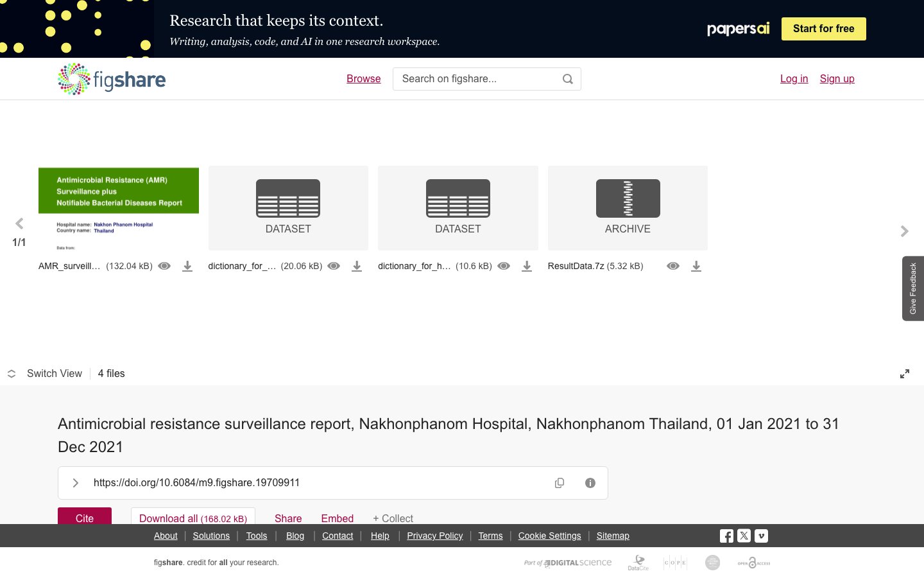Click the Cite button
This screenshot has height=578, width=924.
click(85, 516)
